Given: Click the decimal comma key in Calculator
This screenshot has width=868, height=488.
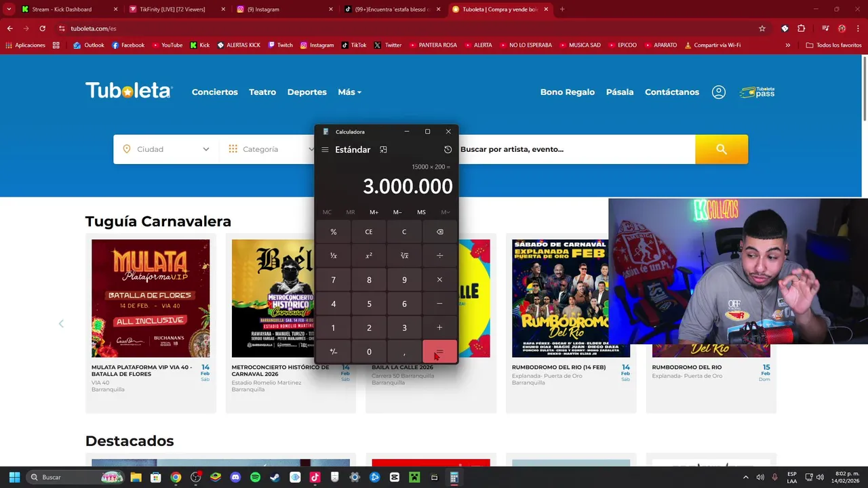Looking at the screenshot, I should click(x=404, y=352).
